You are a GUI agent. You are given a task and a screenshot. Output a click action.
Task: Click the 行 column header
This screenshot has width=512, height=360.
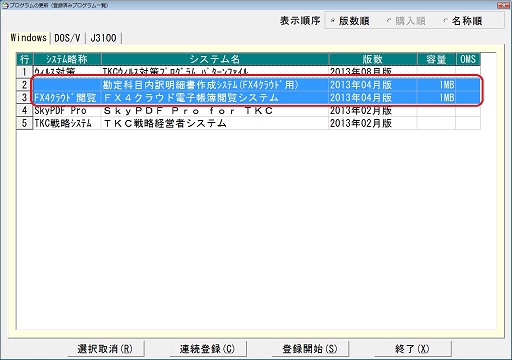coord(25,59)
